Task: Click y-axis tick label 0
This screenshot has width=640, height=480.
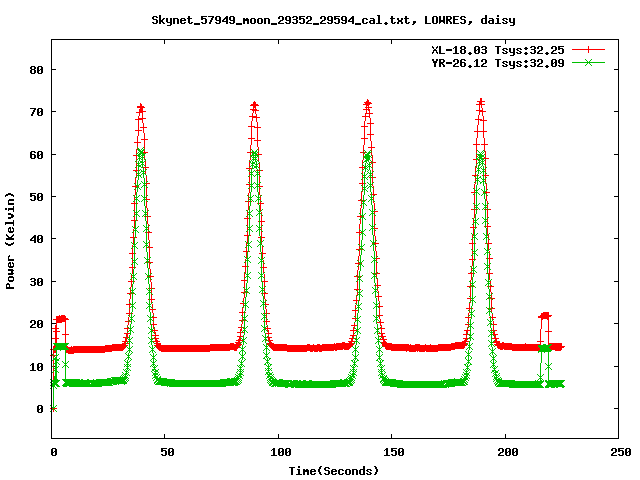Action: (40, 409)
